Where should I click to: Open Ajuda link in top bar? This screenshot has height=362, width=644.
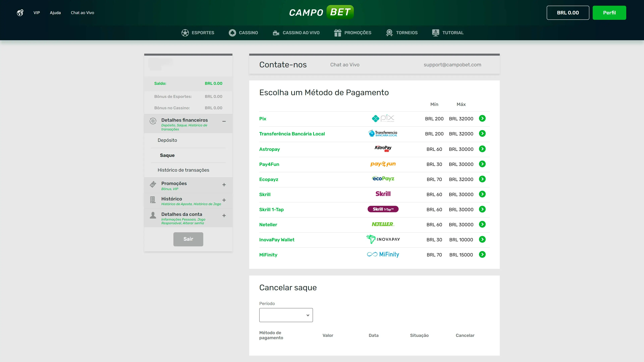55,13
